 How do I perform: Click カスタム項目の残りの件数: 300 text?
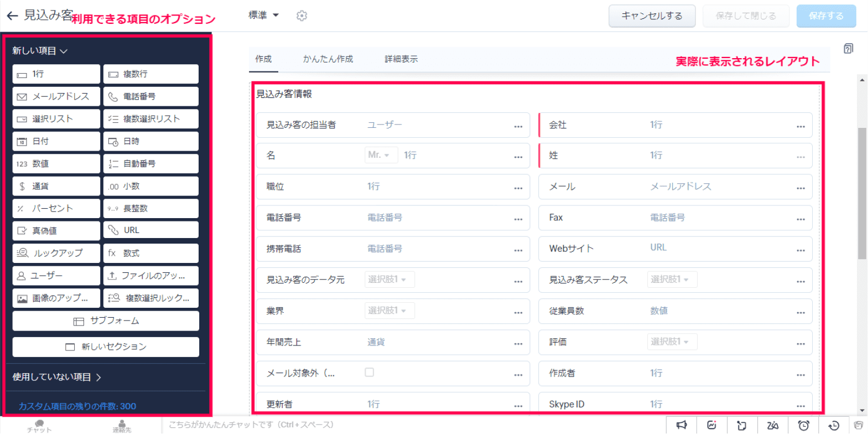tap(77, 406)
